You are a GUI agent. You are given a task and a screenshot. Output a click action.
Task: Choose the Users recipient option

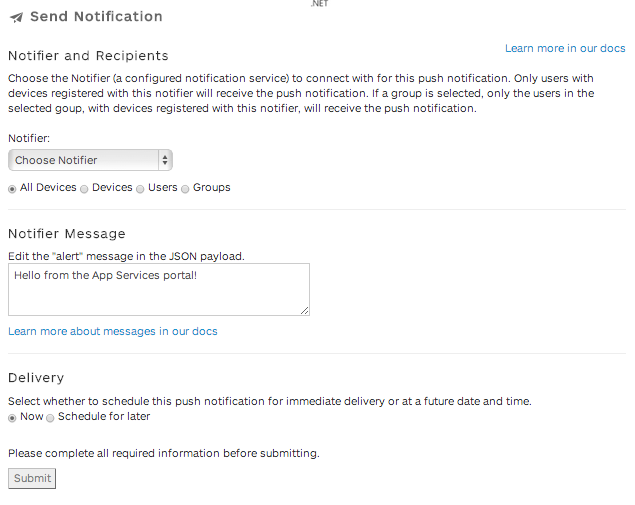coord(140,188)
